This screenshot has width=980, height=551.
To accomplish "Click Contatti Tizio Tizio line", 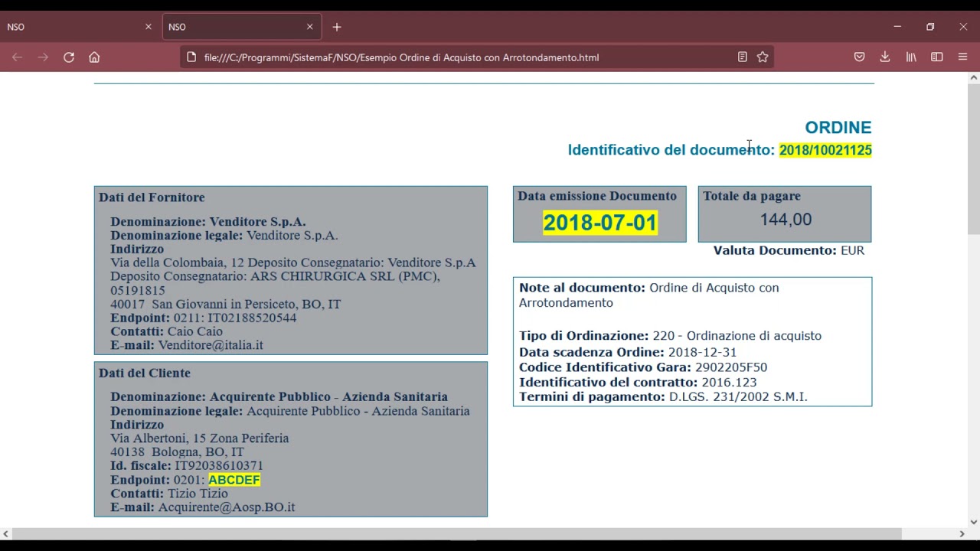I will point(169,494).
